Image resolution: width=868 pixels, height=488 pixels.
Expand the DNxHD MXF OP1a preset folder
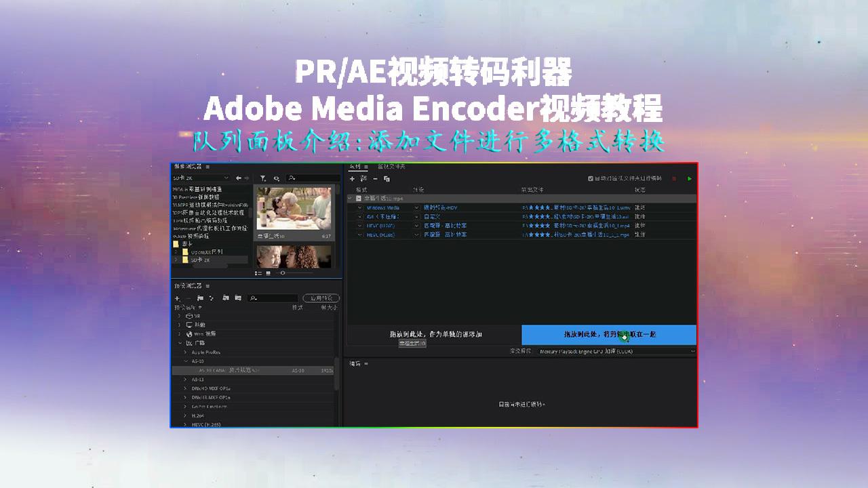point(186,388)
